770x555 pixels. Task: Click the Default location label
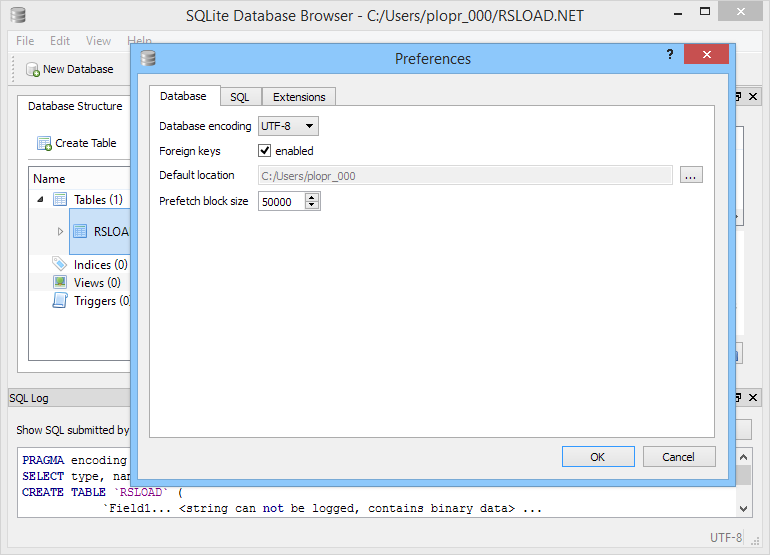click(197, 175)
